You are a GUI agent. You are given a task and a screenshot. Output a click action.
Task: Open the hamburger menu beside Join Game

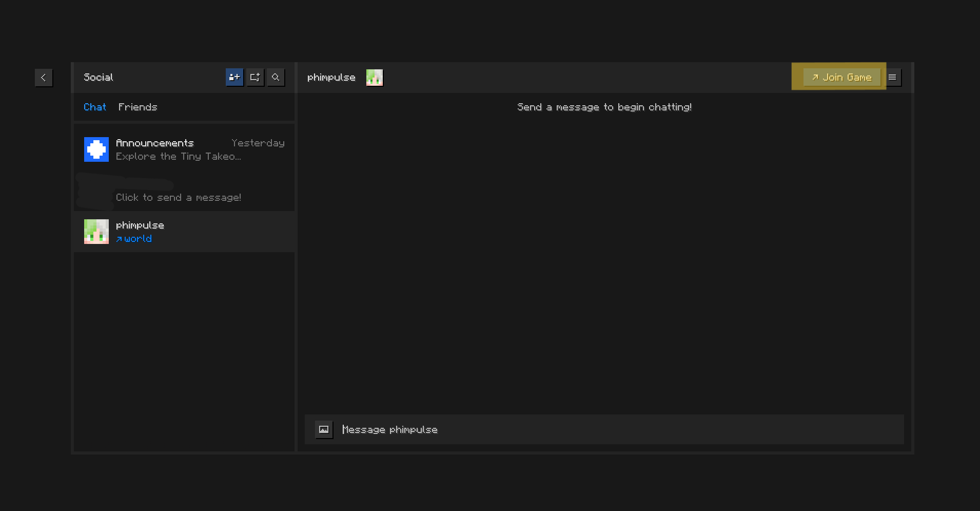[892, 78]
